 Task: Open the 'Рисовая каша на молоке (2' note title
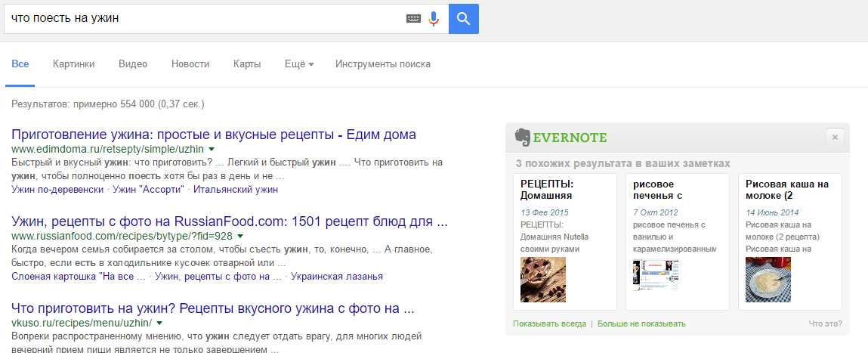(787, 190)
